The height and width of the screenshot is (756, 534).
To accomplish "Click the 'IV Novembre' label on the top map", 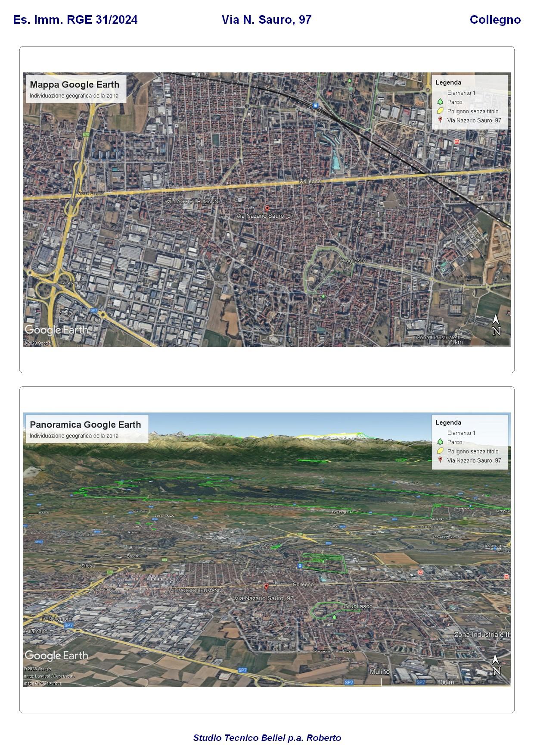I will coord(74,283).
